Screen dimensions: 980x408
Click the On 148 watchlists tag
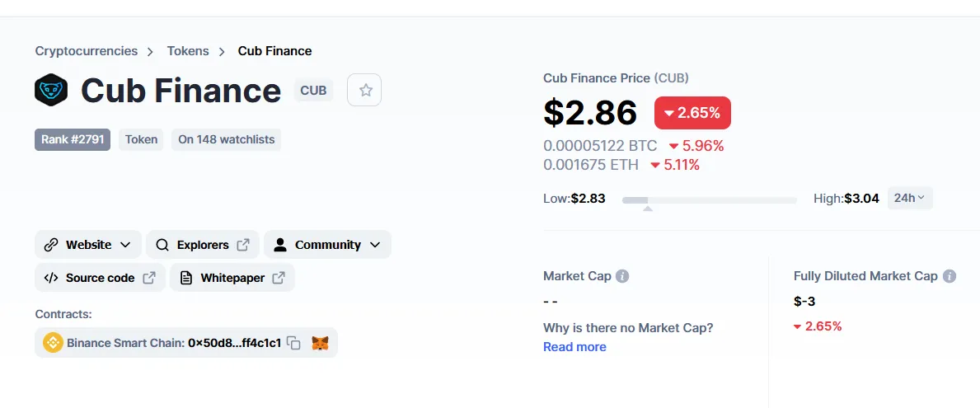[x=227, y=139]
